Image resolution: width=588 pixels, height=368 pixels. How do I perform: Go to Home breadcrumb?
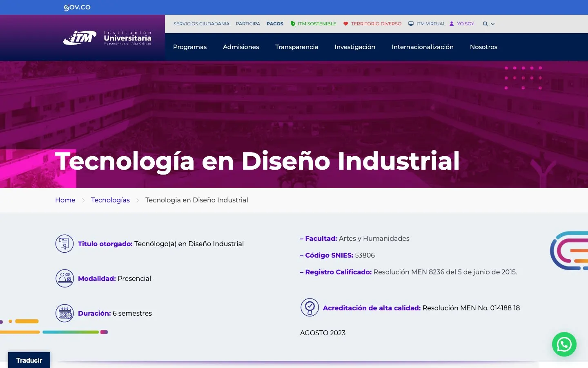coord(65,200)
